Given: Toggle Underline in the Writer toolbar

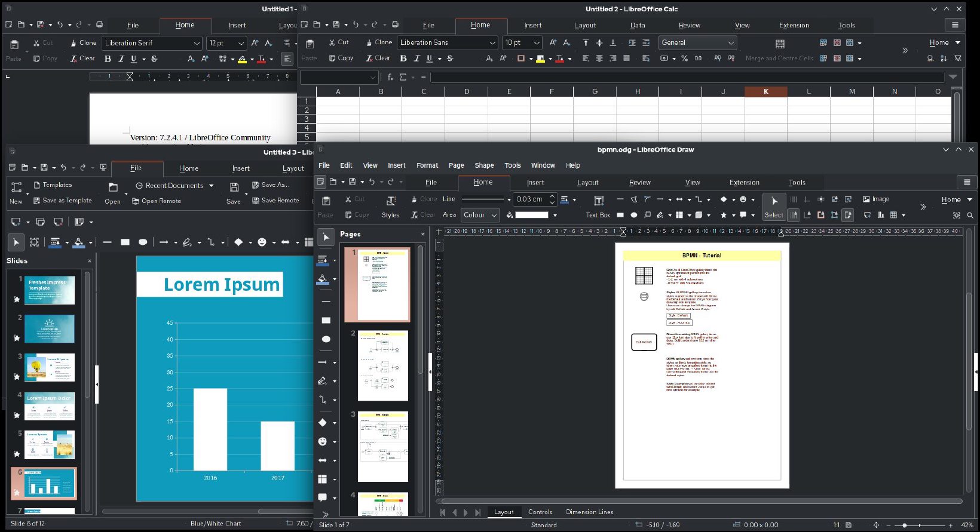Looking at the screenshot, I should tap(134, 59).
